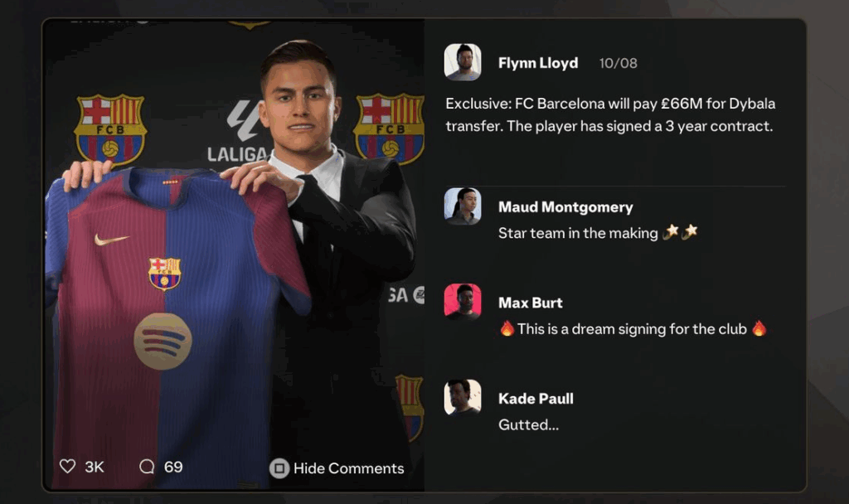Open Max Burt's red profile avatar
This screenshot has height=504, width=849.
pyautogui.click(x=463, y=302)
